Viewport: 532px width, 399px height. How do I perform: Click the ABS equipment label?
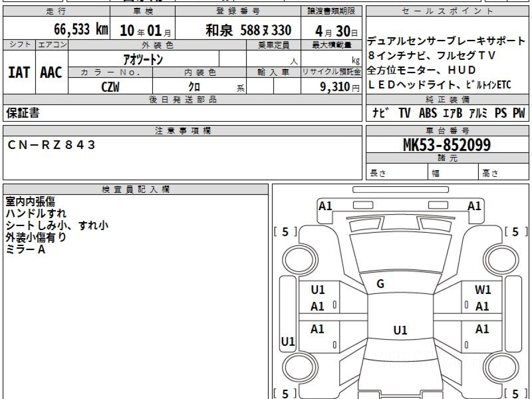427,113
